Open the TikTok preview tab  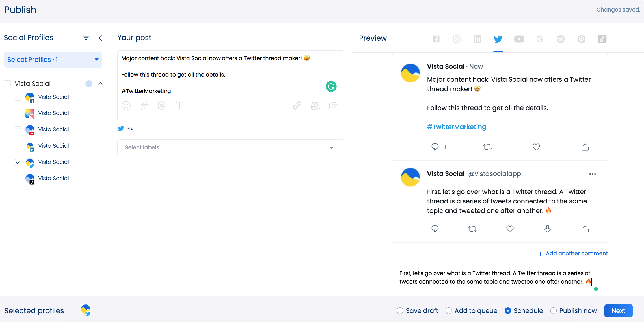click(x=602, y=39)
